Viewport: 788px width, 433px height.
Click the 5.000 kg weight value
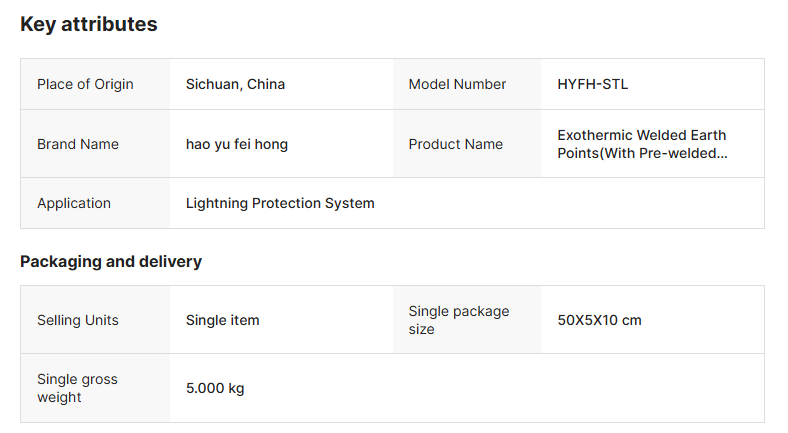pos(215,388)
